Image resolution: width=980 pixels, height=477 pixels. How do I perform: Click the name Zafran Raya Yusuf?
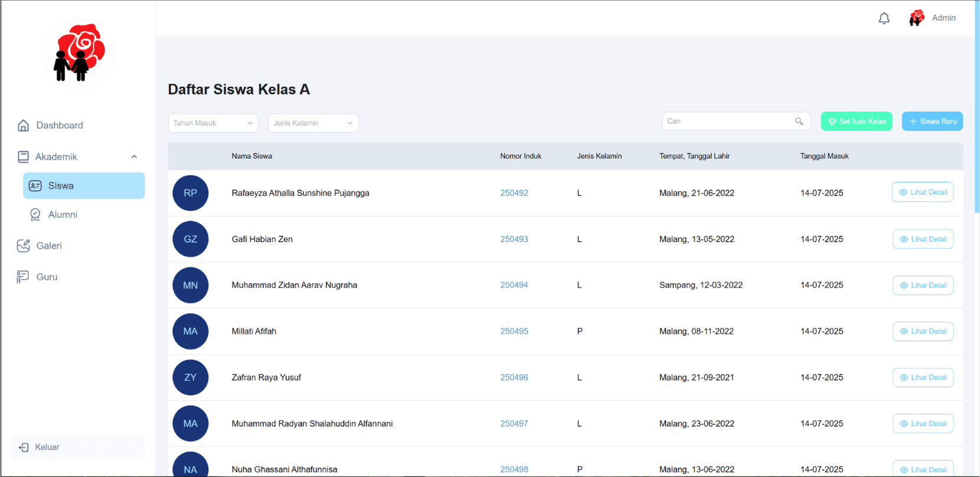click(x=266, y=377)
